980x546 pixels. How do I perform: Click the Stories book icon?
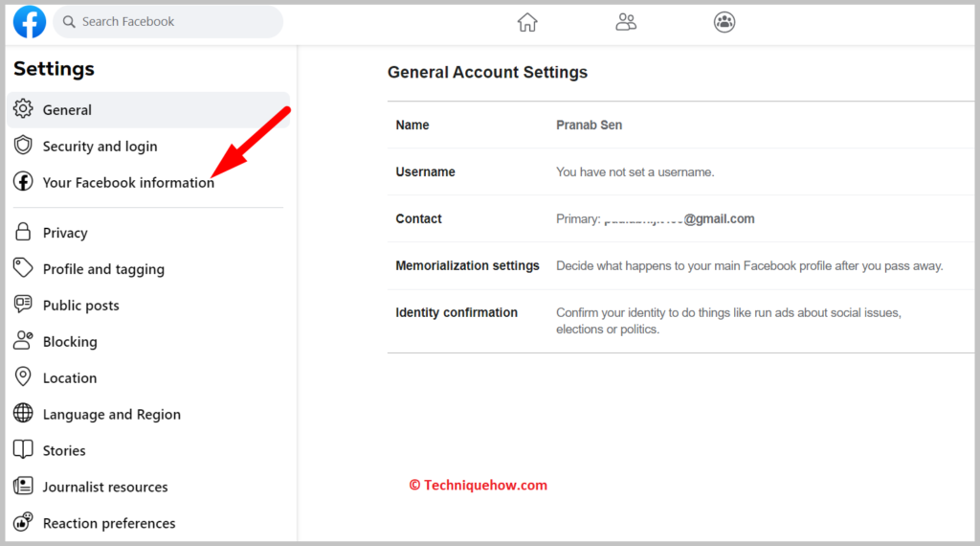(x=23, y=449)
